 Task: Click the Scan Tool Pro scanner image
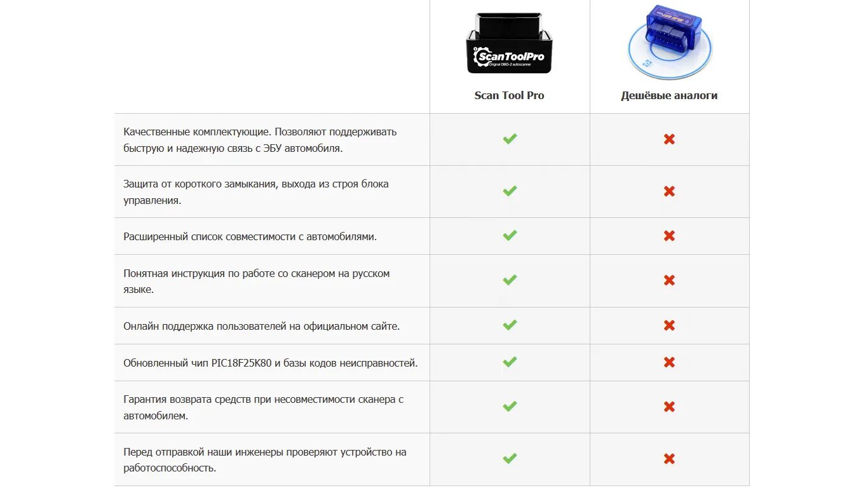[x=509, y=43]
